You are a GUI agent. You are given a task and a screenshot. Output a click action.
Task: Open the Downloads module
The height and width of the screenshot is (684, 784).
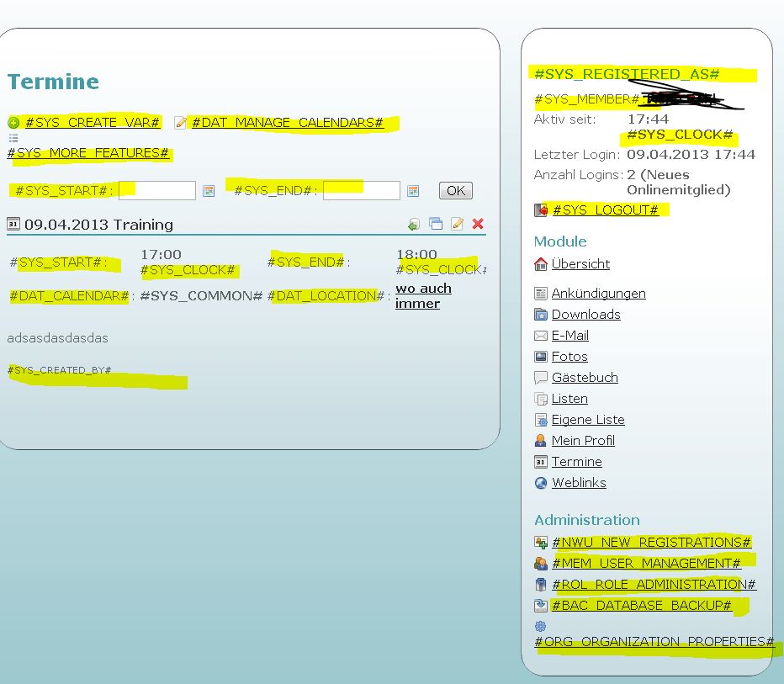[585, 315]
